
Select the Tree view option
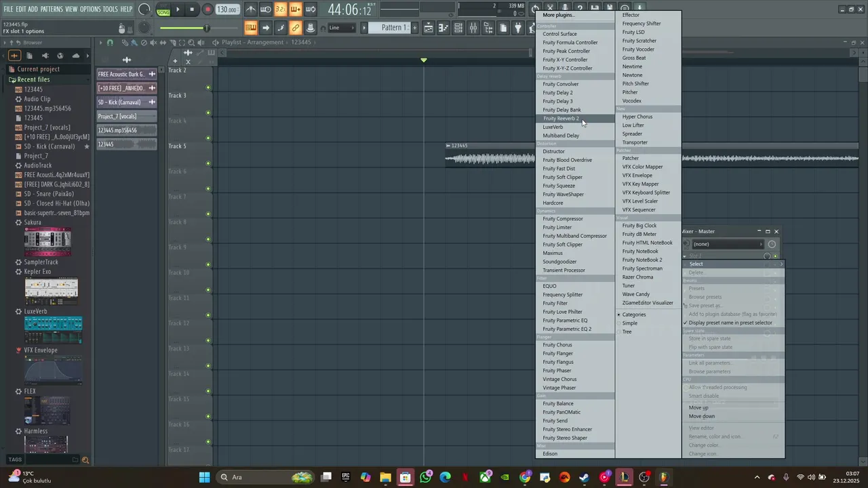(x=627, y=331)
